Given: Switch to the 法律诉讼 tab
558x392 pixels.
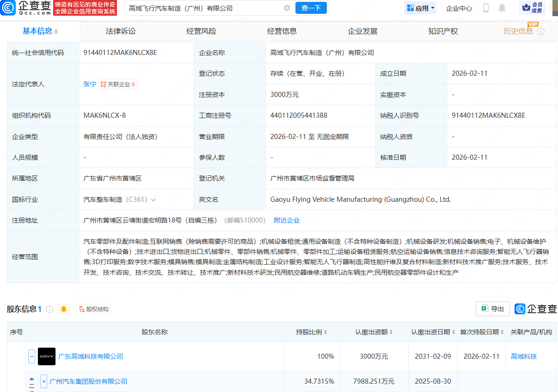Looking at the screenshot, I should [120, 30].
